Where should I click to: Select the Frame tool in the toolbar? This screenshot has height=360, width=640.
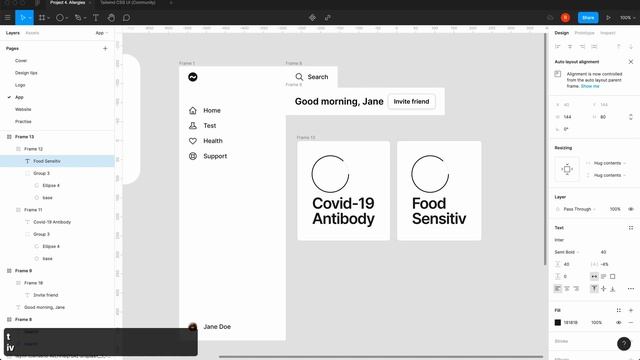pos(42,18)
